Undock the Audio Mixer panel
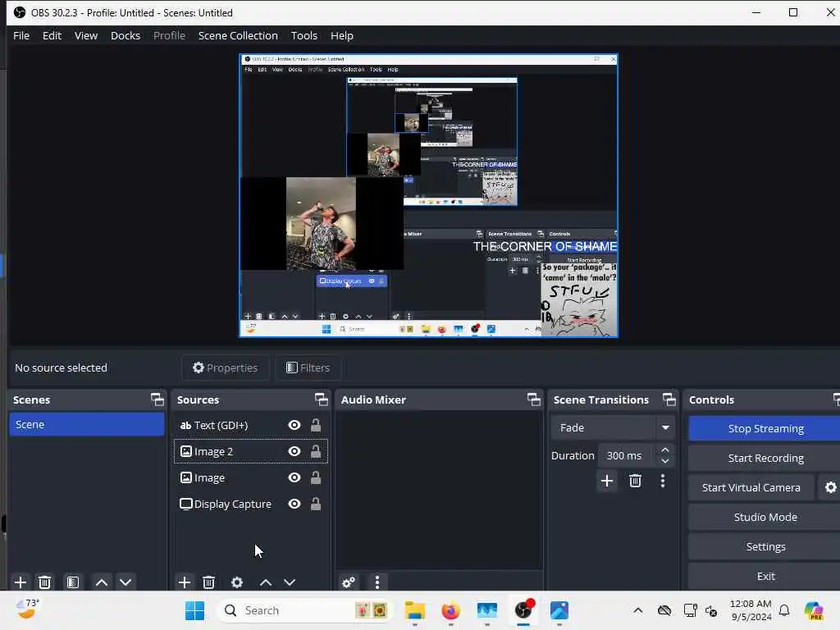 tap(533, 399)
